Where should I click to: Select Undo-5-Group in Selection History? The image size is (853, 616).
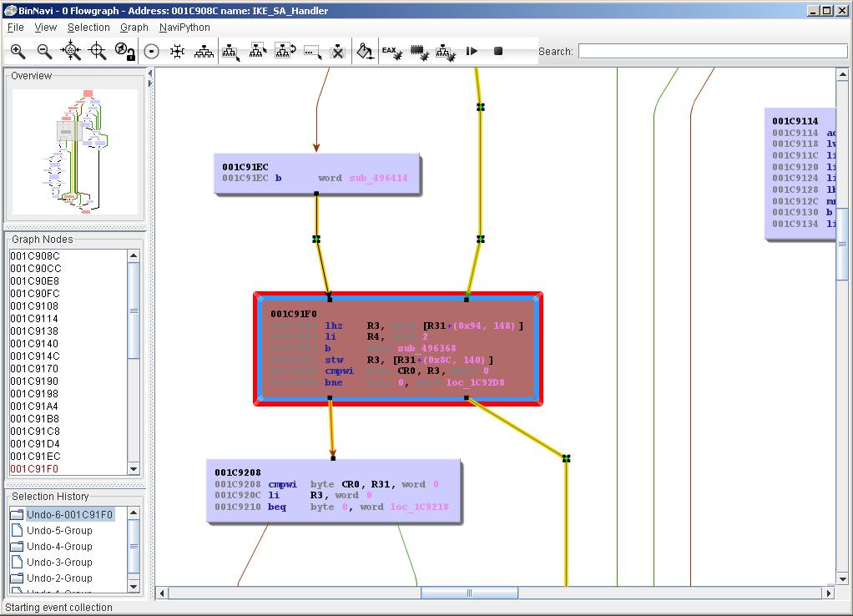tap(59, 530)
